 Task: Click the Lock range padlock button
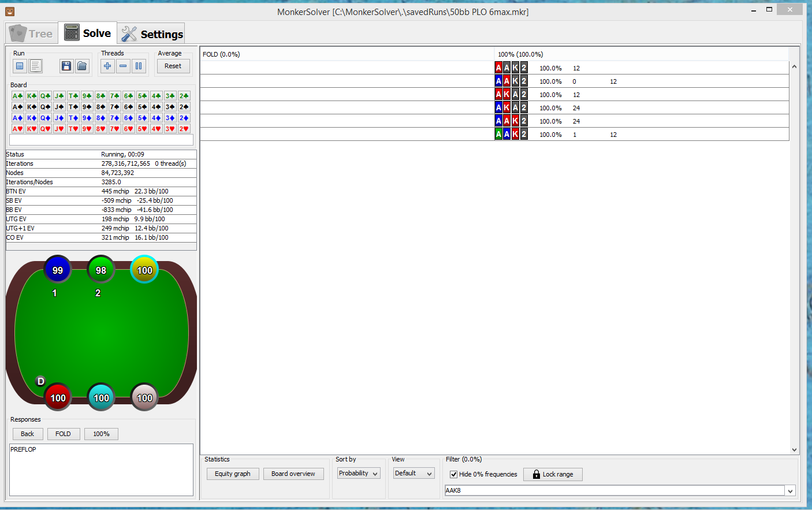(x=553, y=474)
